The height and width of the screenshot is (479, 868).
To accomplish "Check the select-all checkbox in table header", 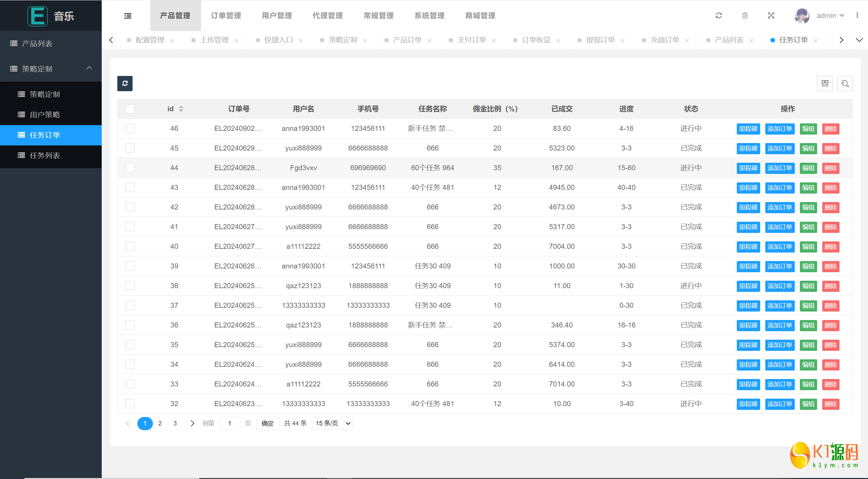I will click(130, 109).
